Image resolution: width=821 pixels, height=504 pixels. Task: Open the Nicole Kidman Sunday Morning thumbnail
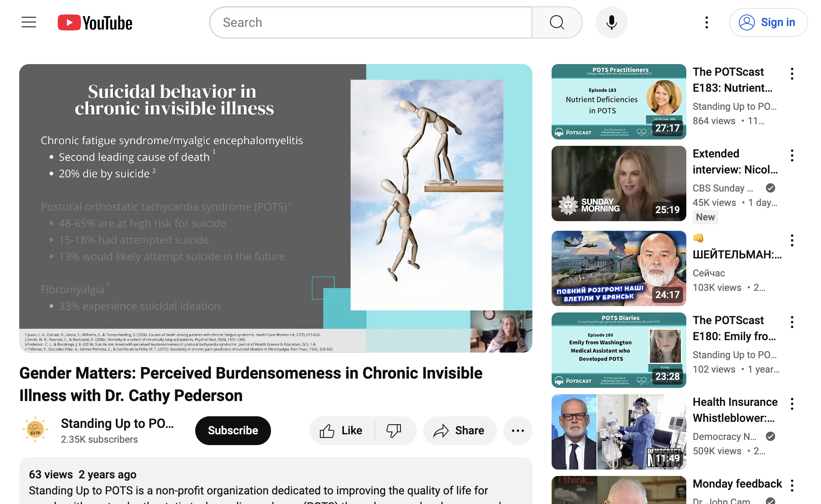619,183
